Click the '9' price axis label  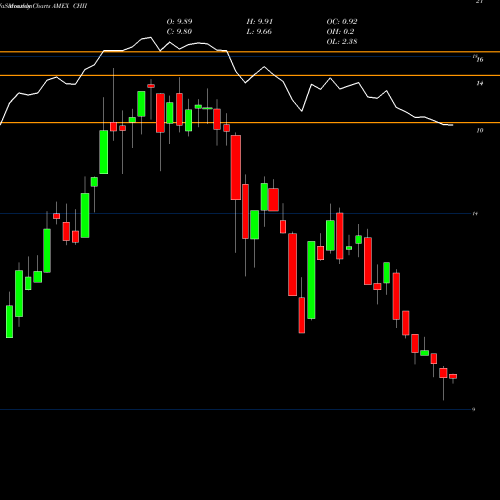click(x=474, y=409)
